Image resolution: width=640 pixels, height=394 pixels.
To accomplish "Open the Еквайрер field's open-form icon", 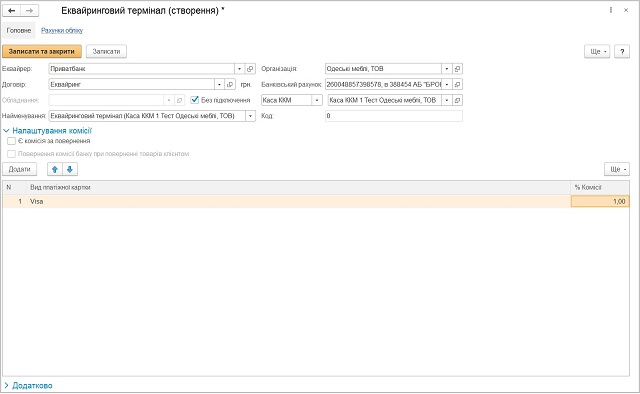I will pyautogui.click(x=250, y=69).
